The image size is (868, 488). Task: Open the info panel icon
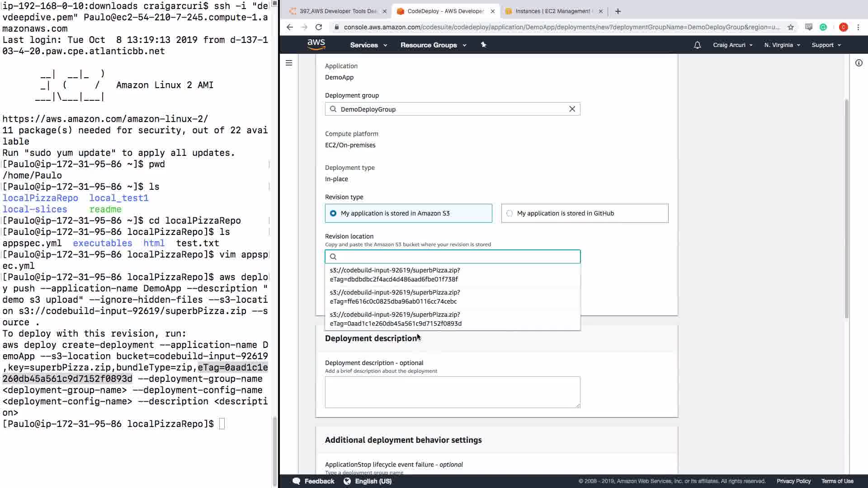click(859, 63)
